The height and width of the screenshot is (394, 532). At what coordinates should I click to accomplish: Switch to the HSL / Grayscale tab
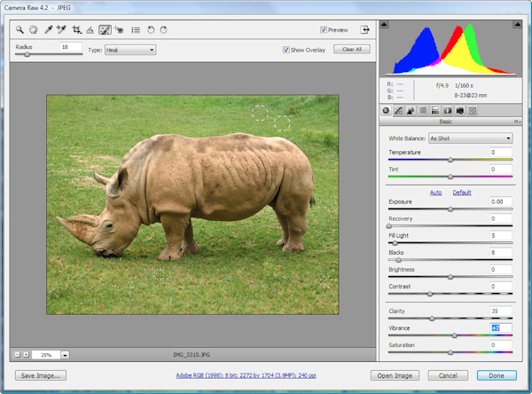click(423, 110)
